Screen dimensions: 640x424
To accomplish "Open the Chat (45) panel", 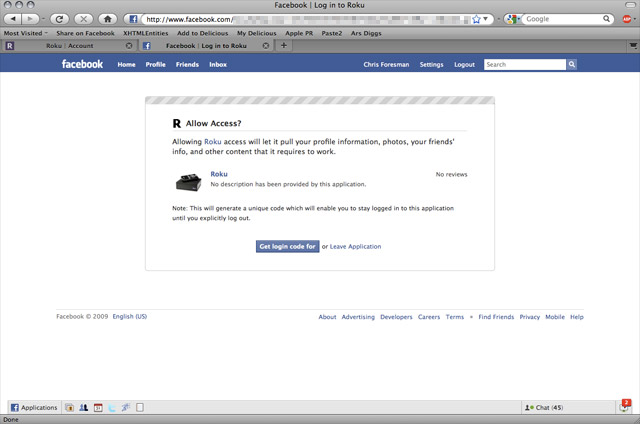I will (x=567, y=407).
